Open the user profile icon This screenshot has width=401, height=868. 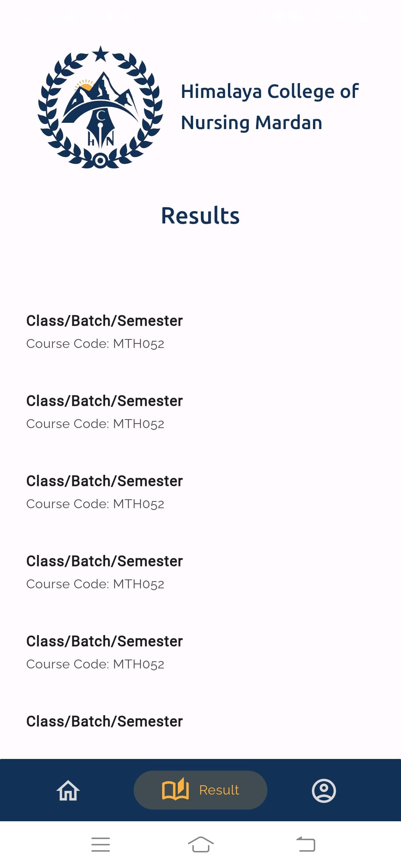324,790
